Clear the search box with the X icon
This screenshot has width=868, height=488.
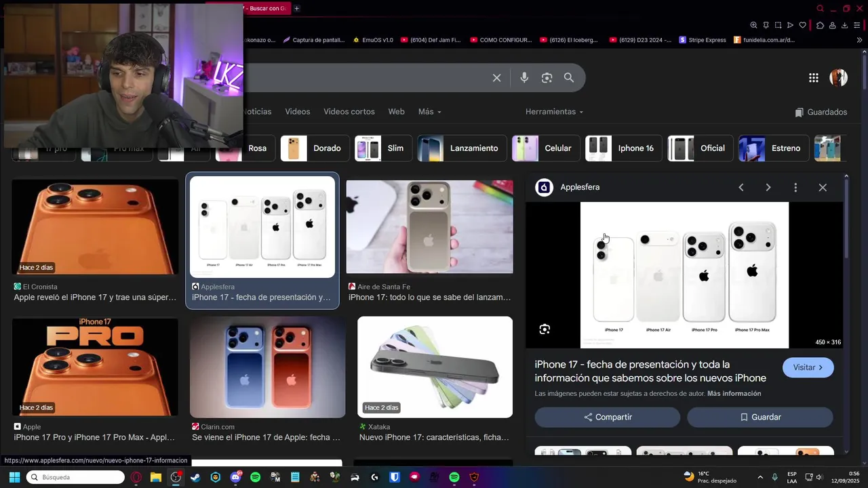pyautogui.click(x=496, y=78)
